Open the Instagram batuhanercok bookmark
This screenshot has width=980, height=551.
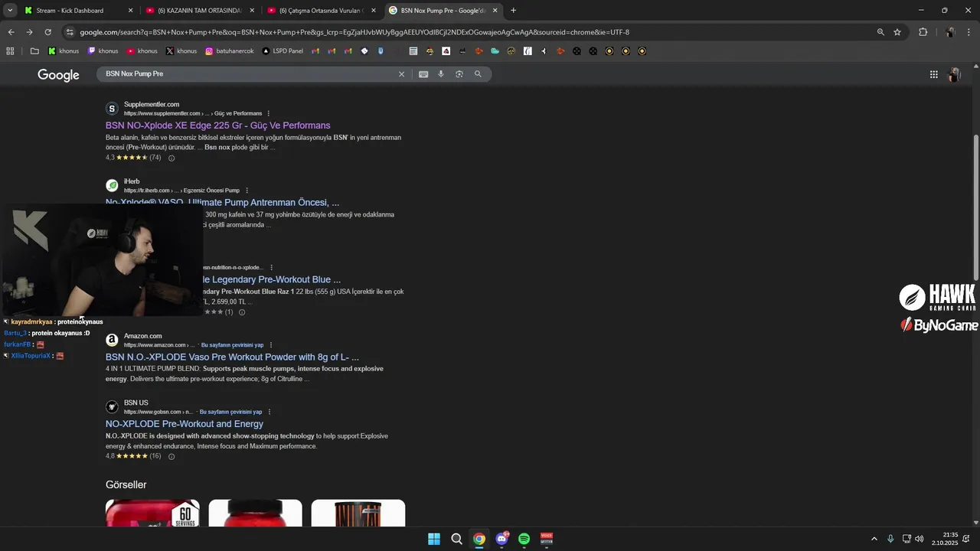pyautogui.click(x=230, y=51)
